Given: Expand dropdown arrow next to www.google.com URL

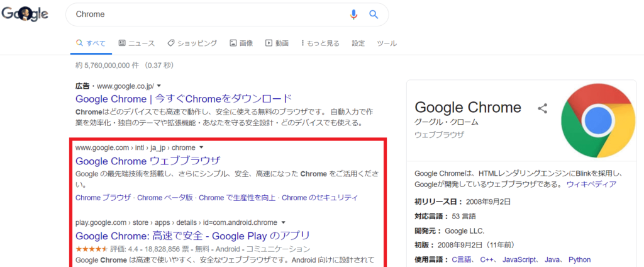Looking at the screenshot, I should point(201,147).
